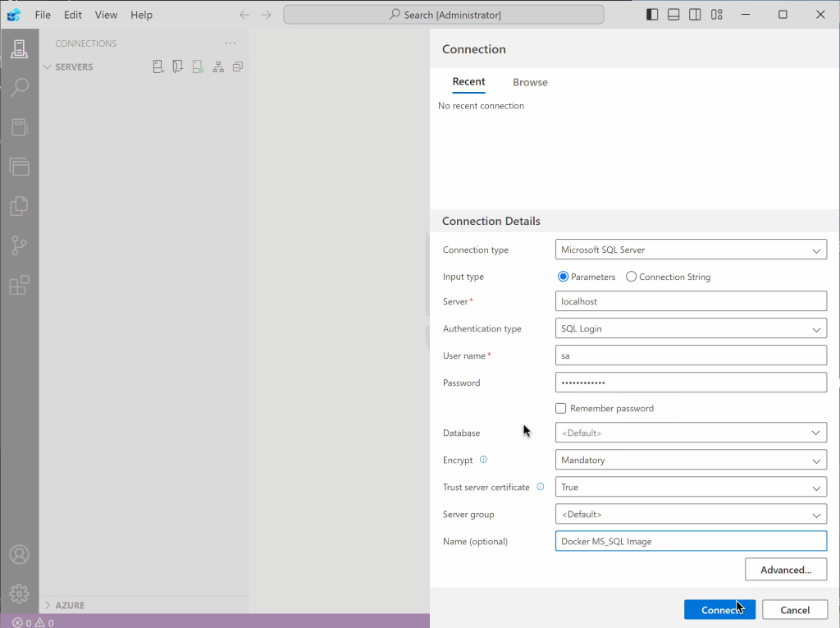This screenshot has height=628, width=840.
Task: Select the Parameters input type radio
Action: point(563,277)
